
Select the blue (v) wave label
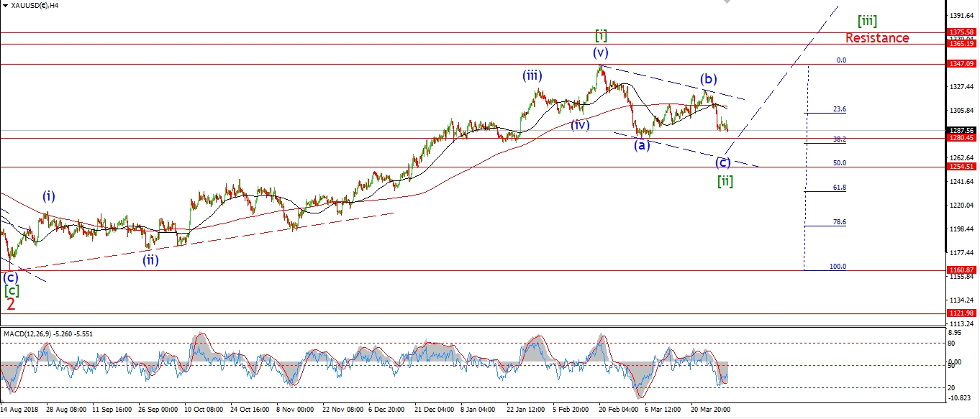pos(601,52)
